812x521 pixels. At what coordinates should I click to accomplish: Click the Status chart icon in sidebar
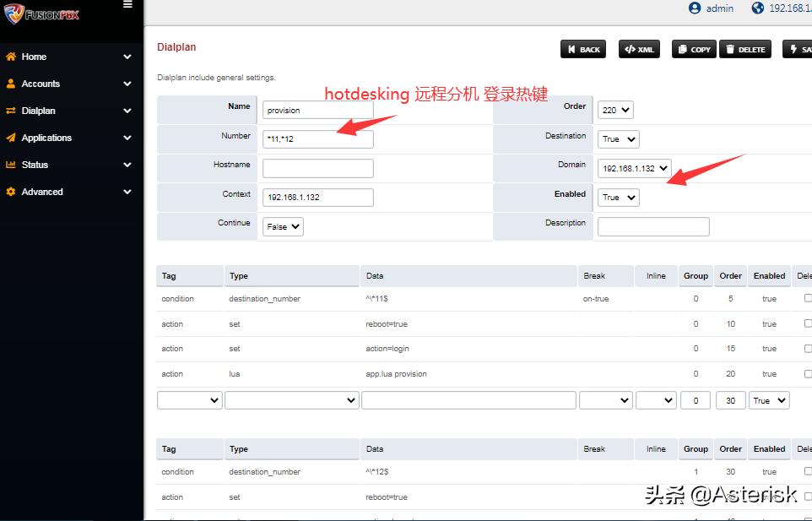tap(12, 164)
